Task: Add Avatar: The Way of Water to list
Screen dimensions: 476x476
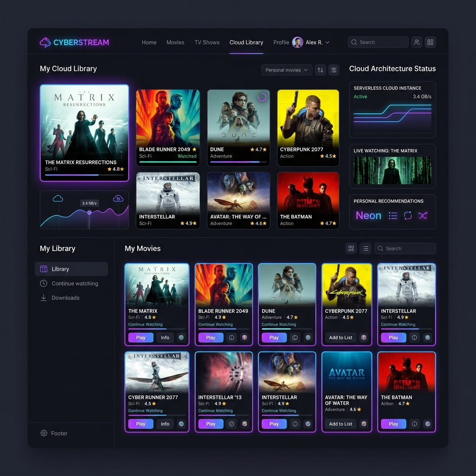Action: point(341,424)
